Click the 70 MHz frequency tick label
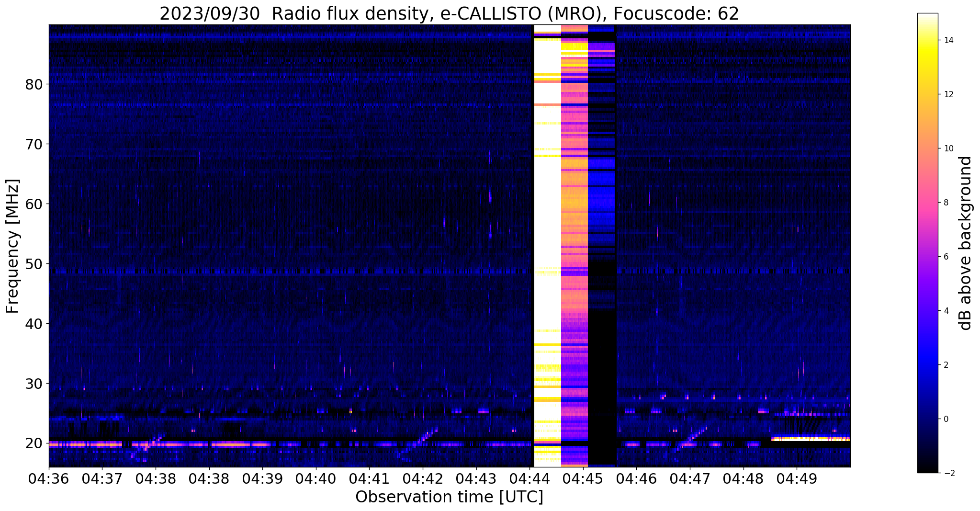Image resolution: width=980 pixels, height=511 pixels. [x=34, y=144]
